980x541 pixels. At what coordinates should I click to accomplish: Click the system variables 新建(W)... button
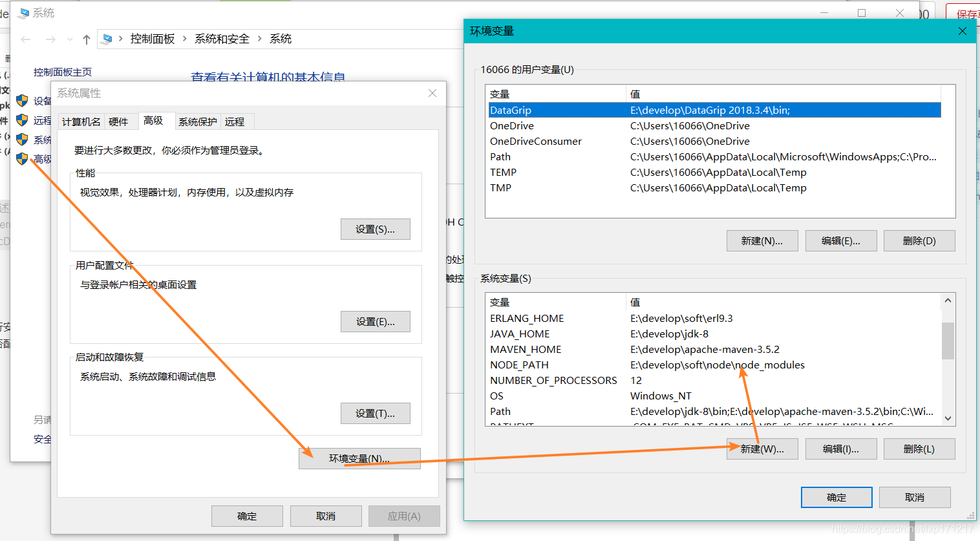tap(762, 449)
